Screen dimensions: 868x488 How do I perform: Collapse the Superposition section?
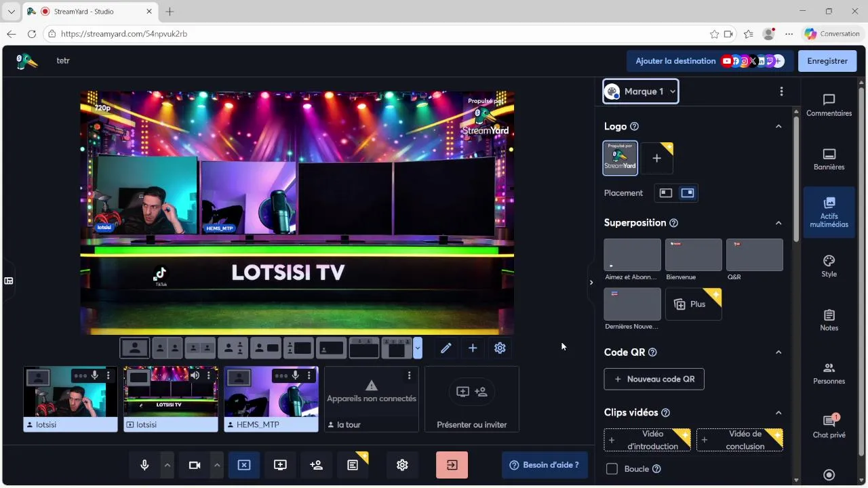pos(778,223)
